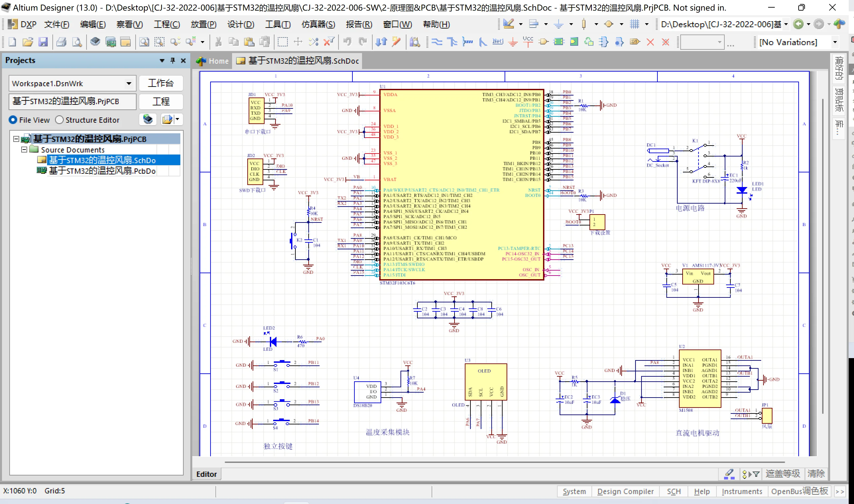Screen dimensions: 854x504
Task: Click the Save document floppy icon
Action: [43, 42]
